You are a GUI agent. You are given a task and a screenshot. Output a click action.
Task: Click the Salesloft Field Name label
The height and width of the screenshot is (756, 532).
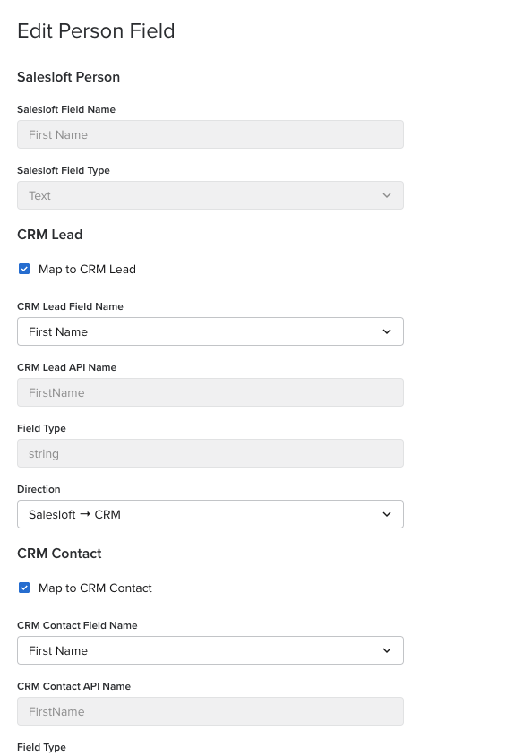(66, 109)
